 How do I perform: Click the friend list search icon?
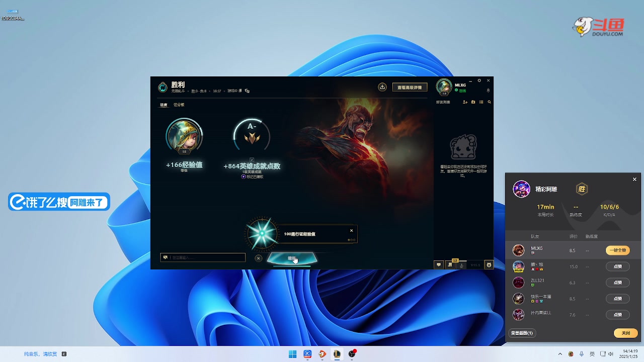(489, 102)
